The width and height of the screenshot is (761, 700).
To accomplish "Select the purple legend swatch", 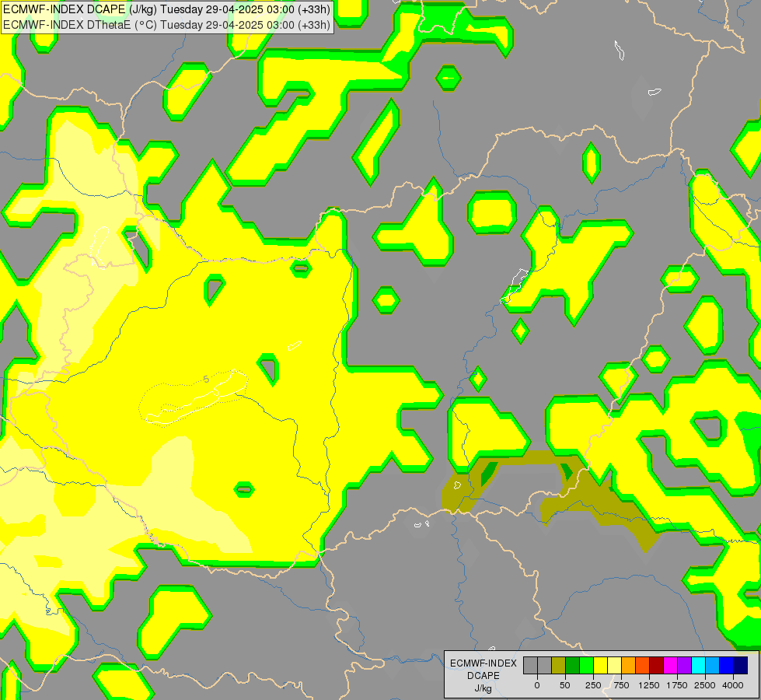I will [684, 665].
